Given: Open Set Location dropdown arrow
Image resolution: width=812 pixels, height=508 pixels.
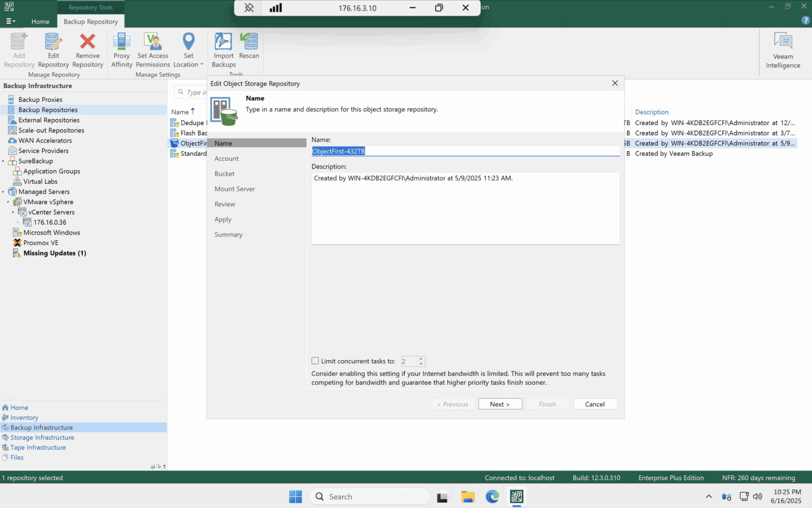Looking at the screenshot, I should (x=202, y=65).
